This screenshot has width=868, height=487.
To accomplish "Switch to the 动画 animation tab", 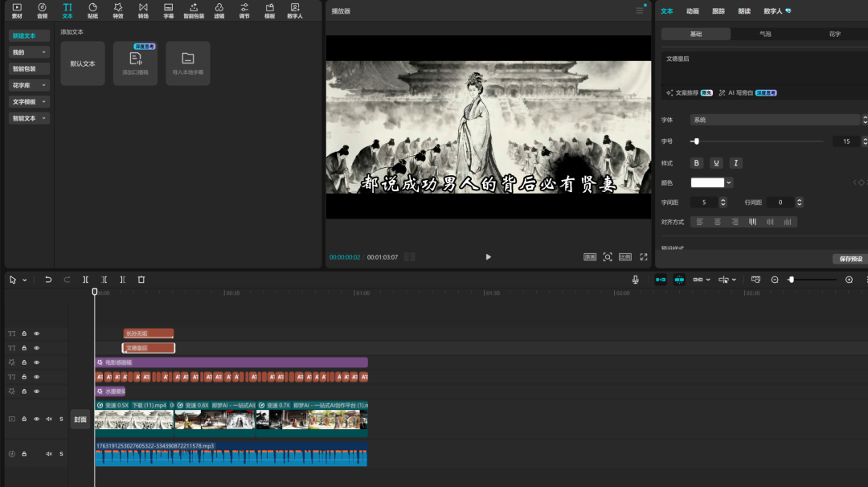I will point(692,11).
